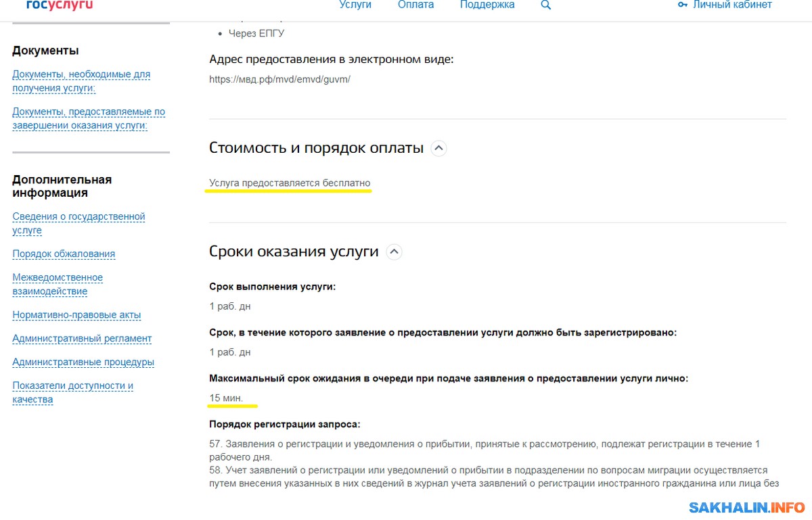Open the search magnifier icon
812x520 pixels.
point(546,5)
